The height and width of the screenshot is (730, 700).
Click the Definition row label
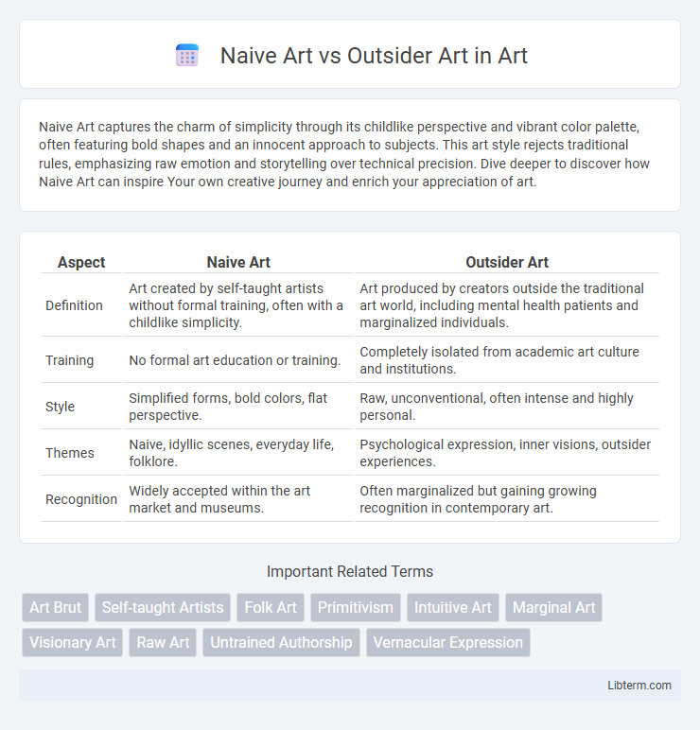pos(74,305)
